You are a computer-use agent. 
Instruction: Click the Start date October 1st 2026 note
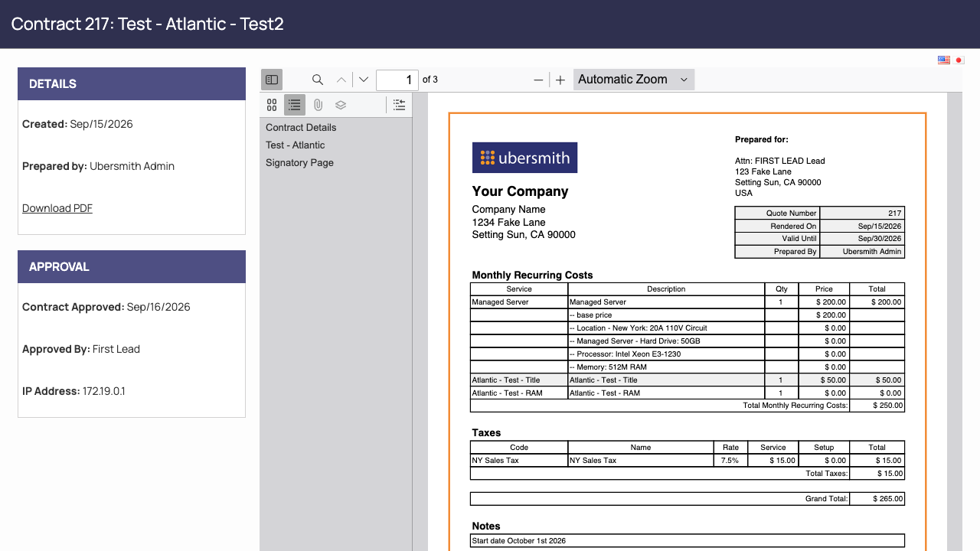tap(688, 541)
